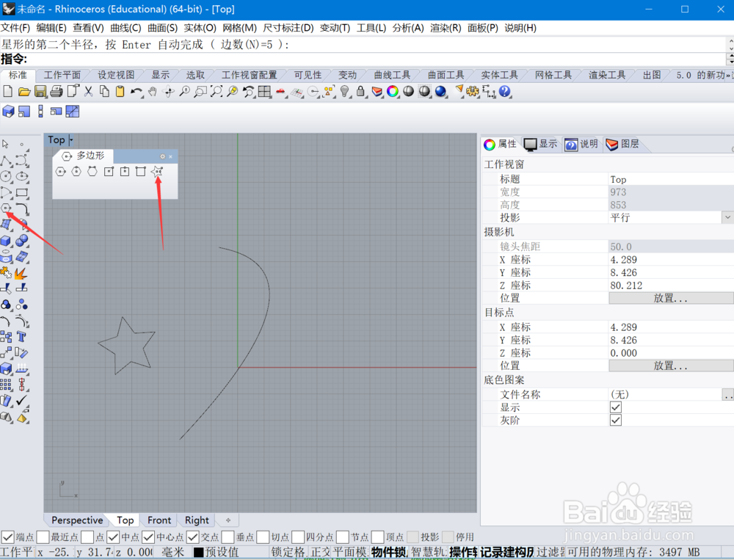734x560 pixels.
Task: Click the black 预设值 layer color swatch
Action: (198, 552)
